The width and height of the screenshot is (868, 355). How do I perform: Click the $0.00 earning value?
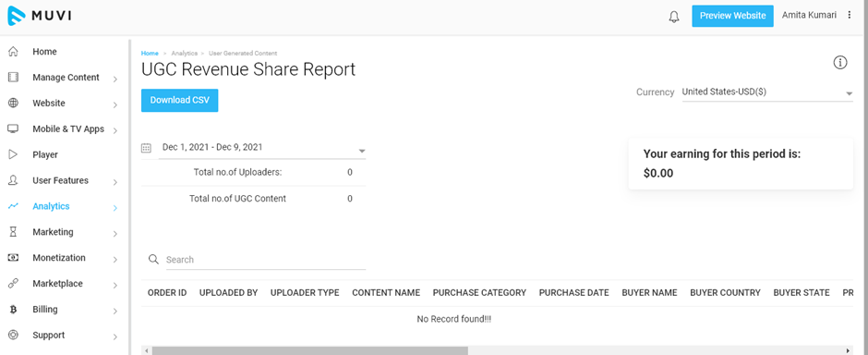pyautogui.click(x=658, y=174)
